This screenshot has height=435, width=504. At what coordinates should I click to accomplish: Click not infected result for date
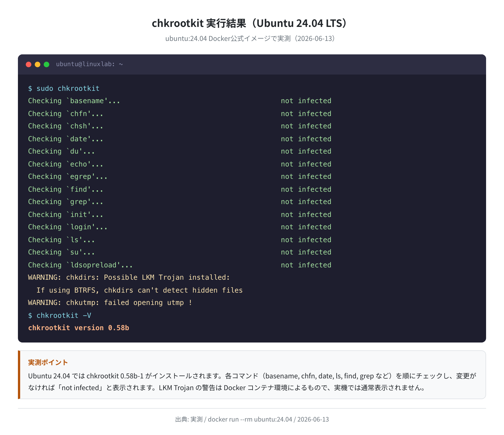coord(306,139)
